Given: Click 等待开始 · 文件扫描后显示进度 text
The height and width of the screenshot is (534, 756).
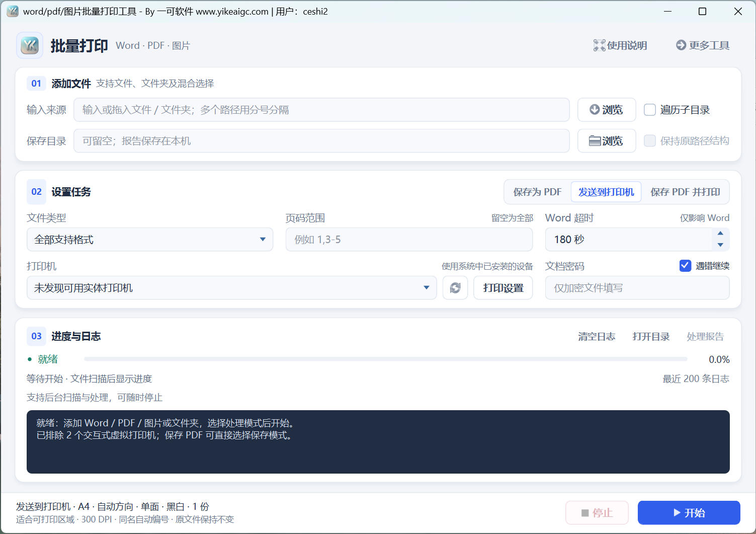Looking at the screenshot, I should [x=89, y=379].
